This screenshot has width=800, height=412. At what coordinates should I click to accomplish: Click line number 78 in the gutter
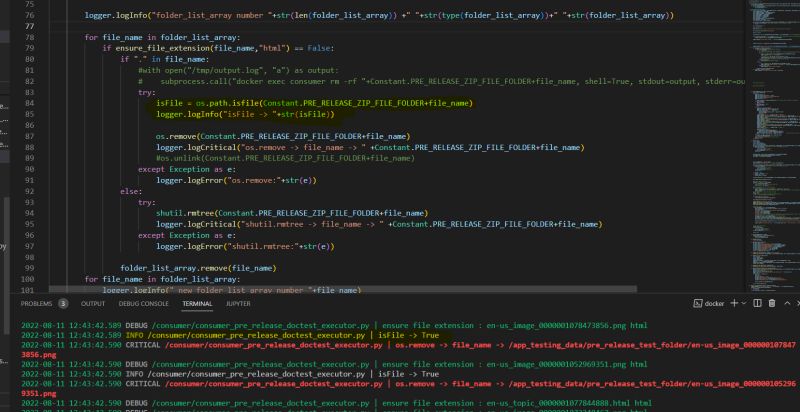tap(29, 37)
